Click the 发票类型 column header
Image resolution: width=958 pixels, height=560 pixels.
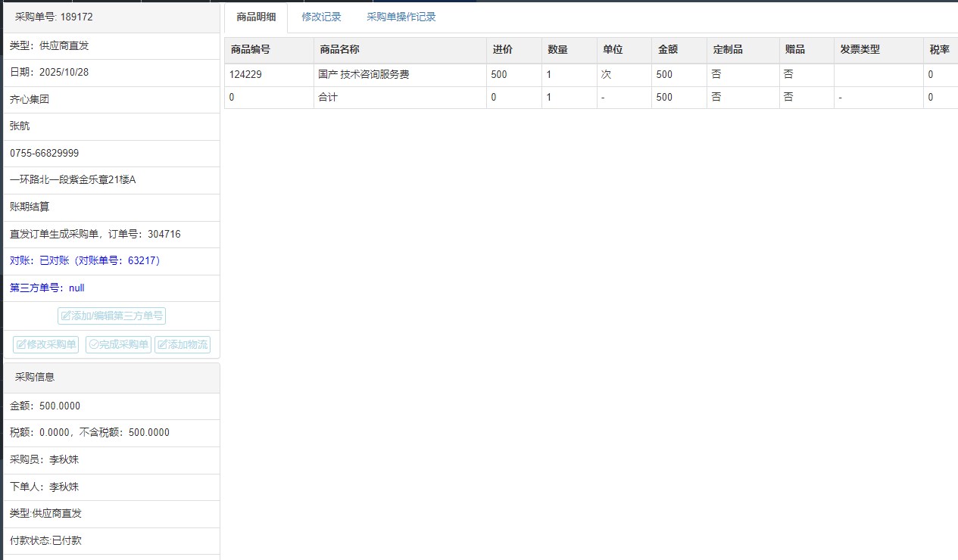click(x=860, y=50)
